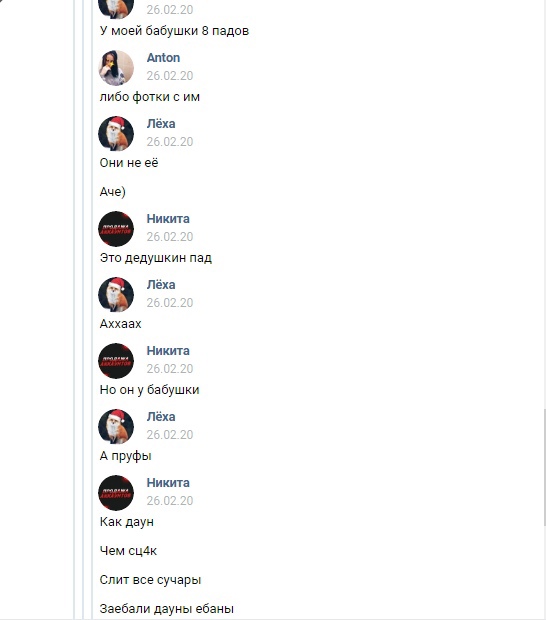Click Лёха's name above "А пруфы"
Viewport: 546px width, 620px height.
click(x=161, y=417)
